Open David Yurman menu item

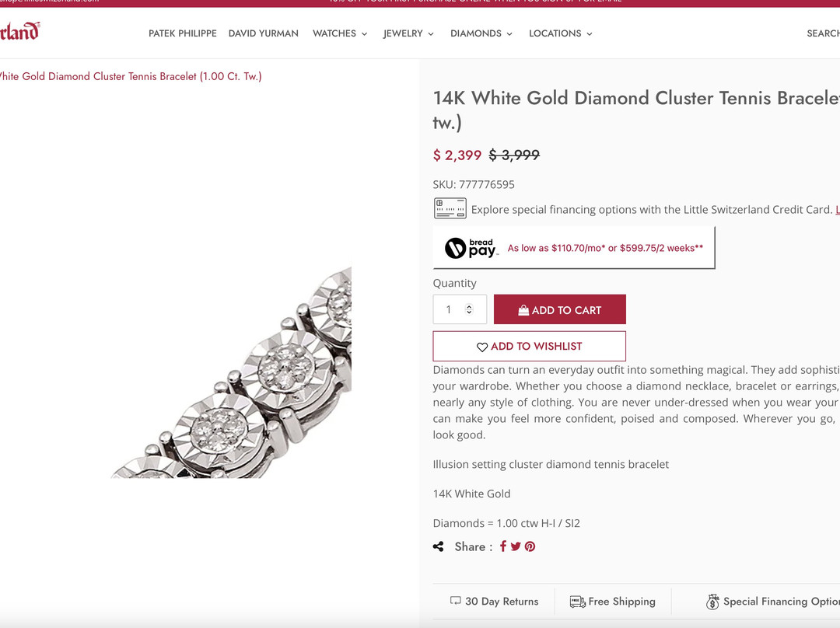click(x=264, y=33)
